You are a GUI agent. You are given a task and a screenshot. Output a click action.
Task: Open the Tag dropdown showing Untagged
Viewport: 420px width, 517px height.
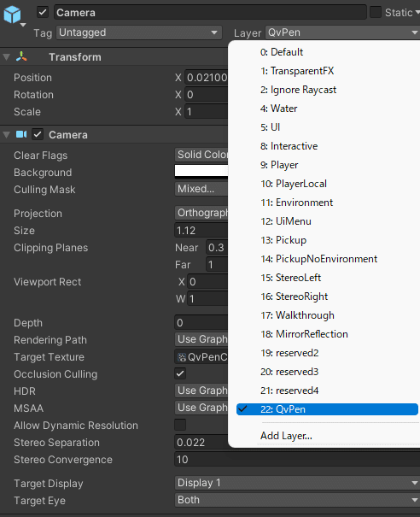pos(139,32)
